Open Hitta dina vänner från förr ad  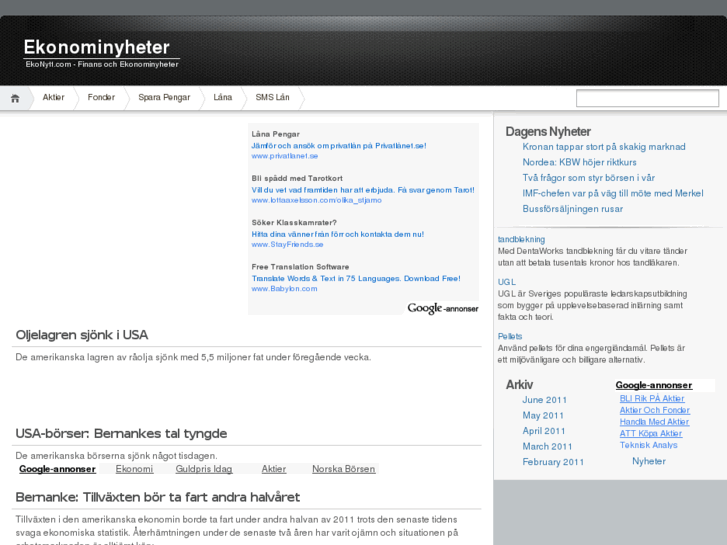(x=338, y=234)
